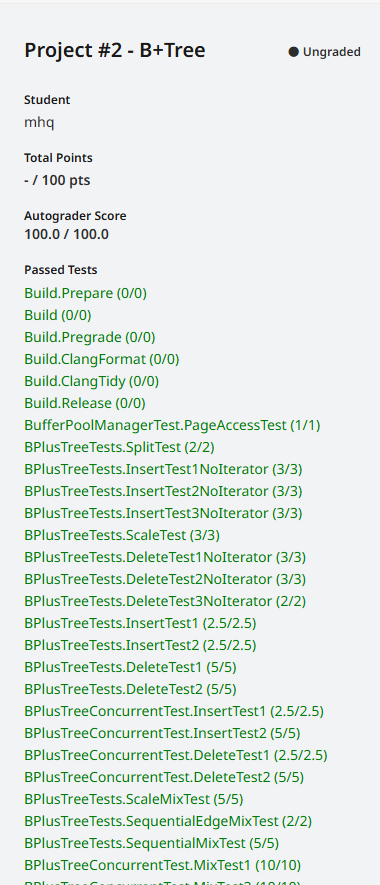View BPlusTreeTests.ScaleTest (3/3) details
380x885 pixels.
pos(122,535)
